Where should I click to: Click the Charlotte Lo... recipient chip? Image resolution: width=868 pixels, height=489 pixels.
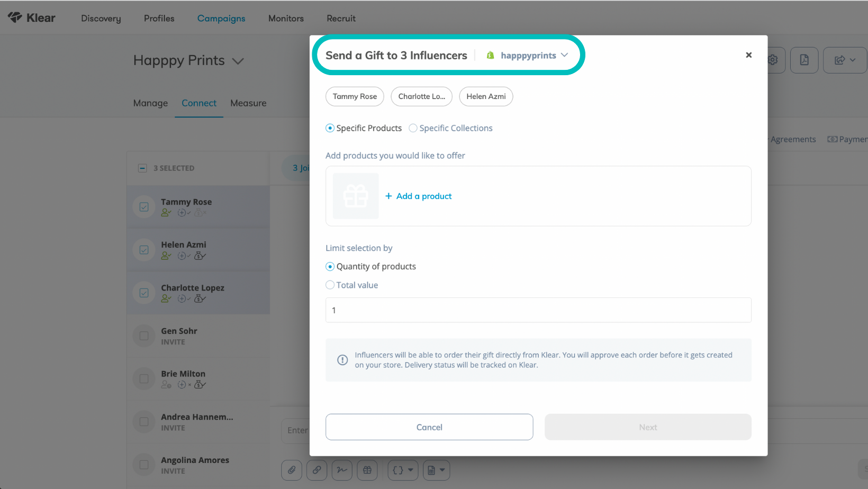(421, 96)
